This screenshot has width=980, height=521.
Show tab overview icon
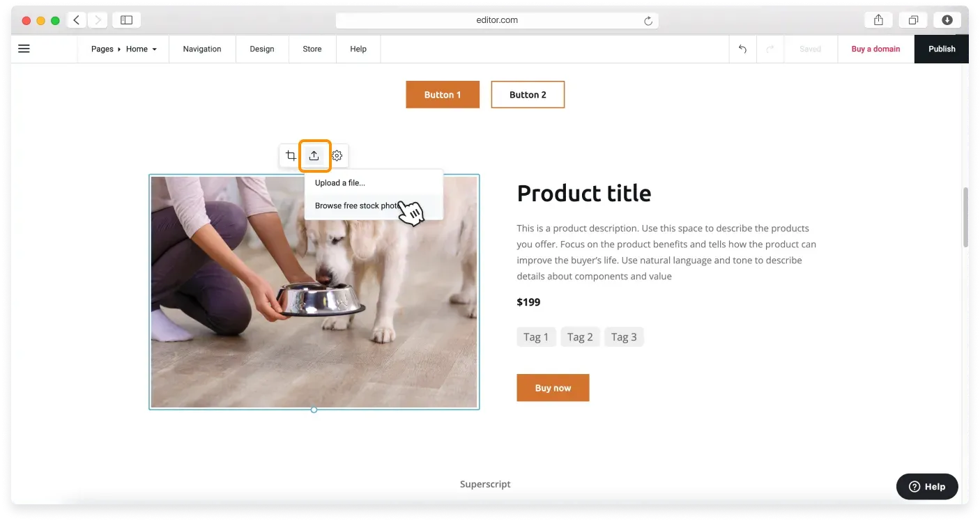913,20
